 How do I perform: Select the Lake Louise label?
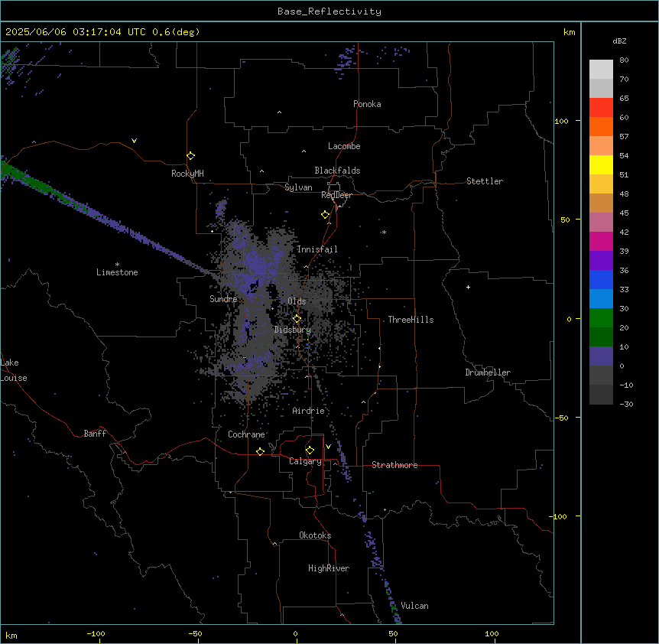pos(14,370)
